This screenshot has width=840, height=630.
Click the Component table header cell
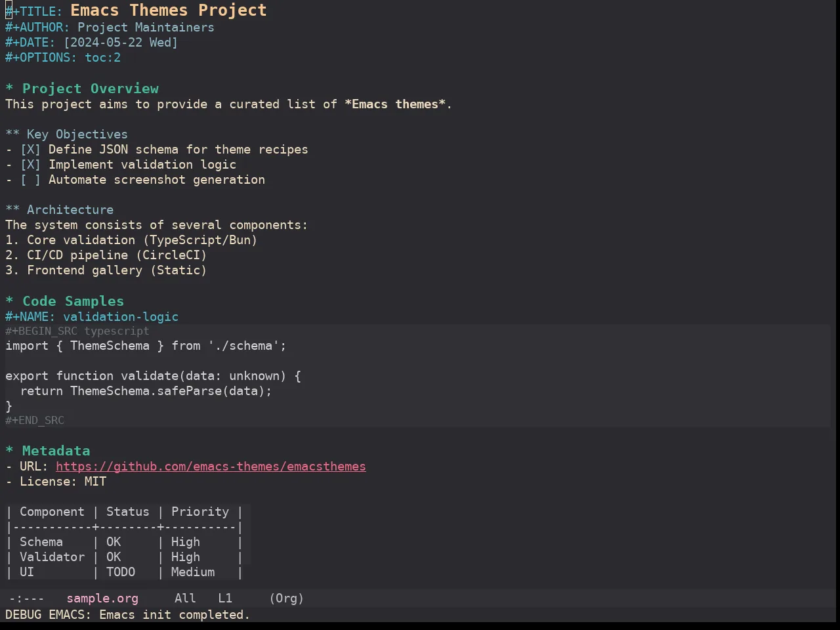click(52, 512)
